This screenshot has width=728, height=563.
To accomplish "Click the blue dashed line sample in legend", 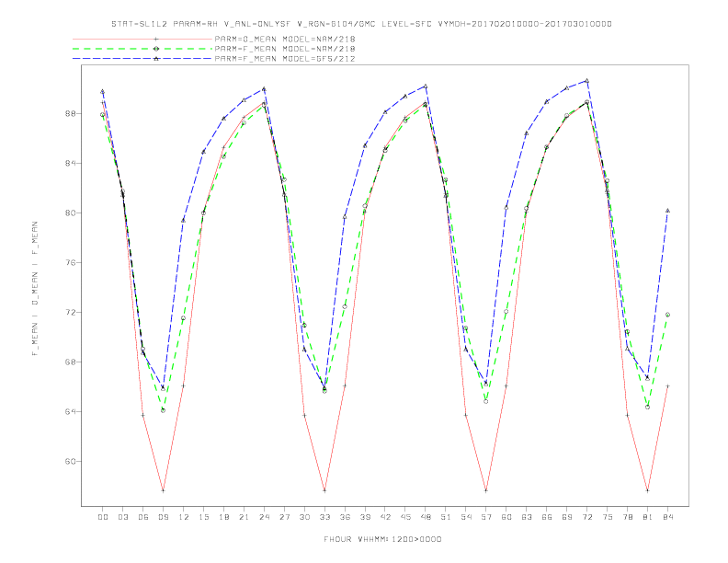I will tap(142, 59).
